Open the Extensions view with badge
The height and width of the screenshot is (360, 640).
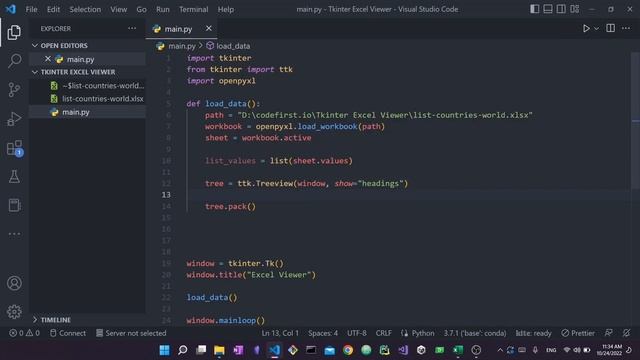coord(15,148)
